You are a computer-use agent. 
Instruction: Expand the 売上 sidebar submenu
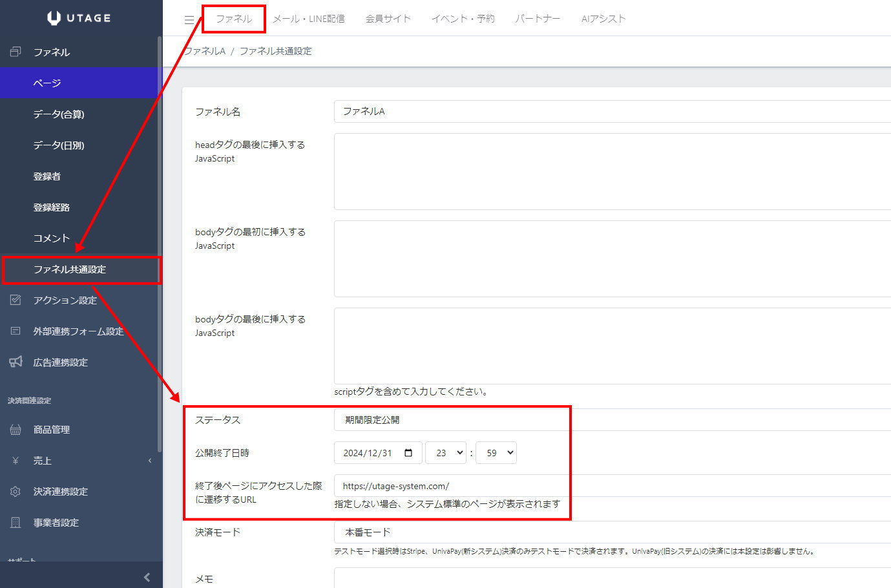coord(149,460)
